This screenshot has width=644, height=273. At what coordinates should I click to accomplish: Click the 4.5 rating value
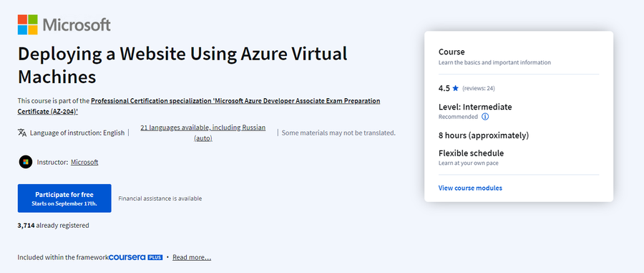[444, 88]
